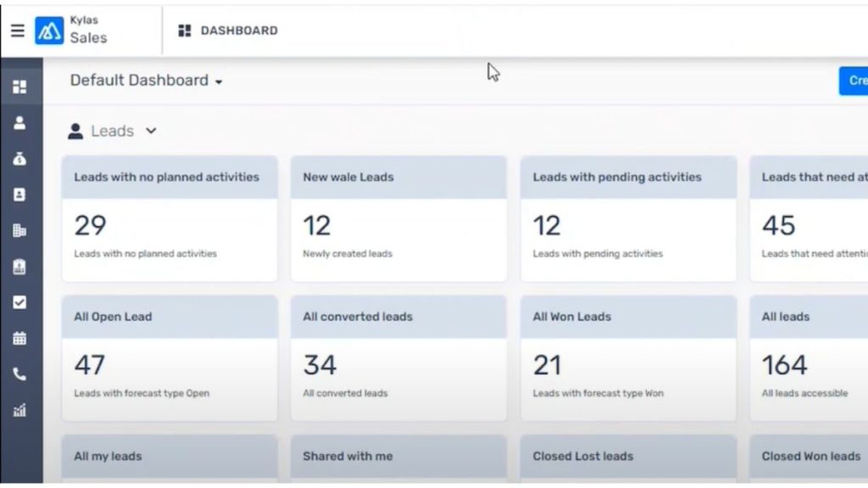Open Companies via sidebar building icon
This screenshot has height=488, width=868.
19,230
